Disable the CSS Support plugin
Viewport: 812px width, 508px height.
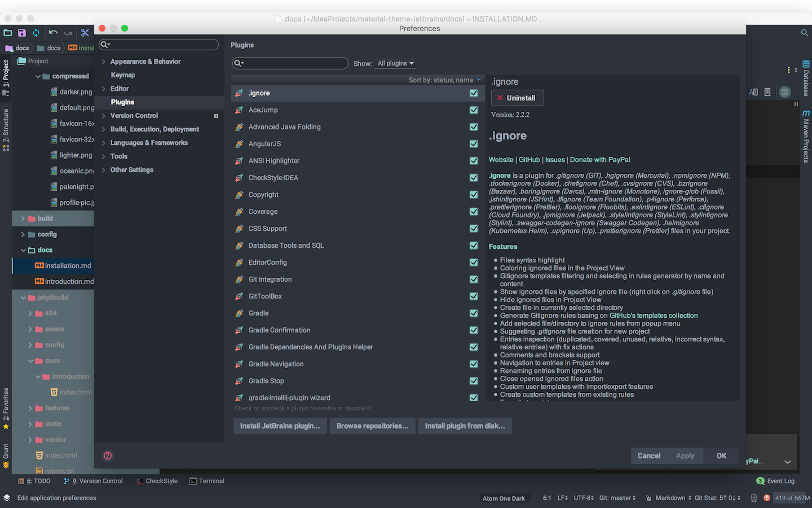[474, 229]
